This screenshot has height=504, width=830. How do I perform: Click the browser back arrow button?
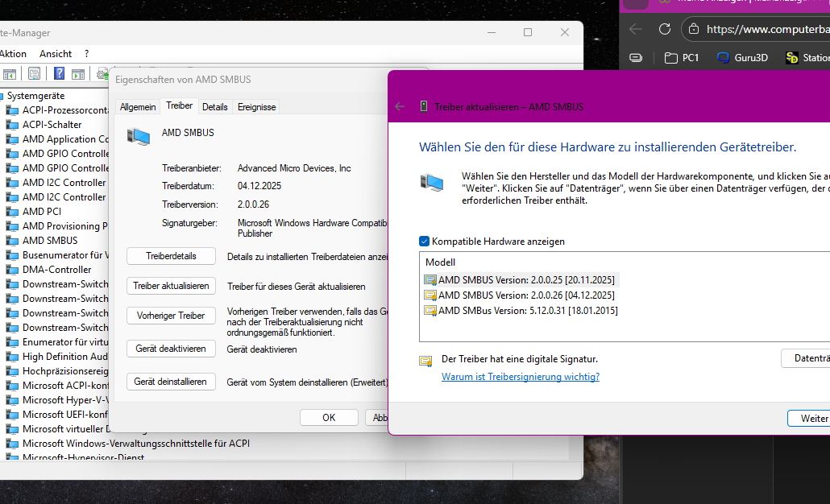point(636,29)
